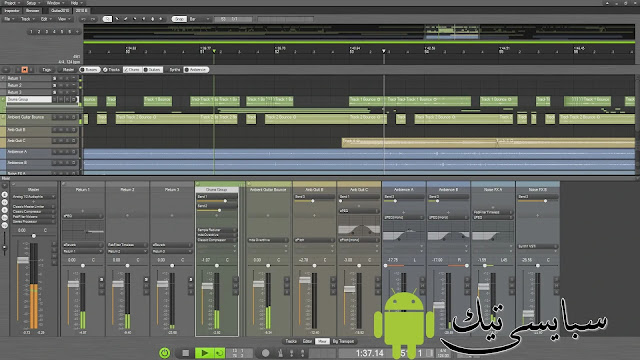Screen dimensions: 640x360
Task: Click the first round icon on mixer's left edge
Action: [4, 195]
